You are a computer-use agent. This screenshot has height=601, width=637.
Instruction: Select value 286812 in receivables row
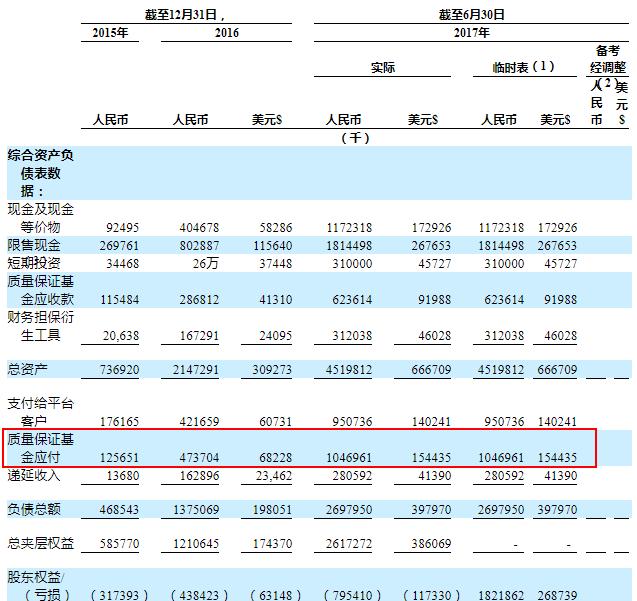click(x=199, y=299)
